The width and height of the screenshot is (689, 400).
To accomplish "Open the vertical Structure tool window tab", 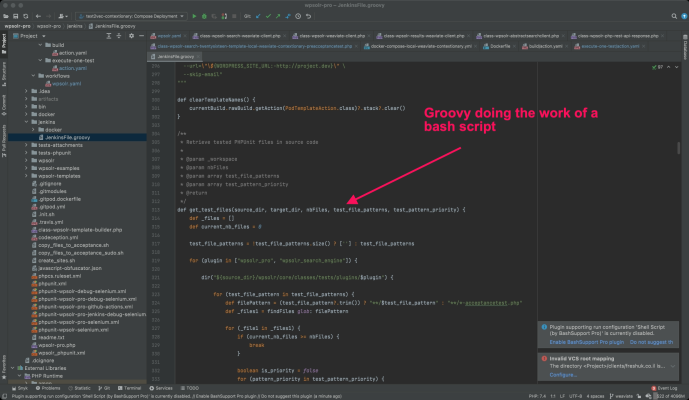I will [x=4, y=73].
